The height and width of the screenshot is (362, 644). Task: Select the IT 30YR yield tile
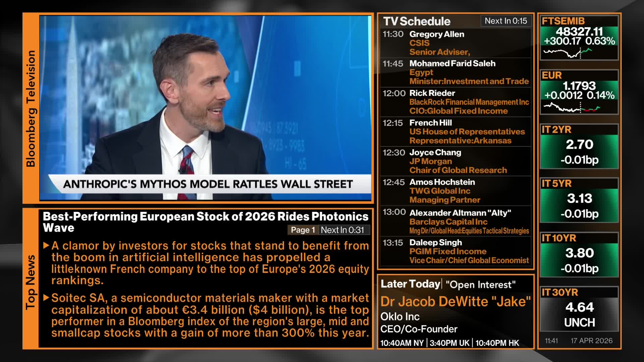point(579,309)
